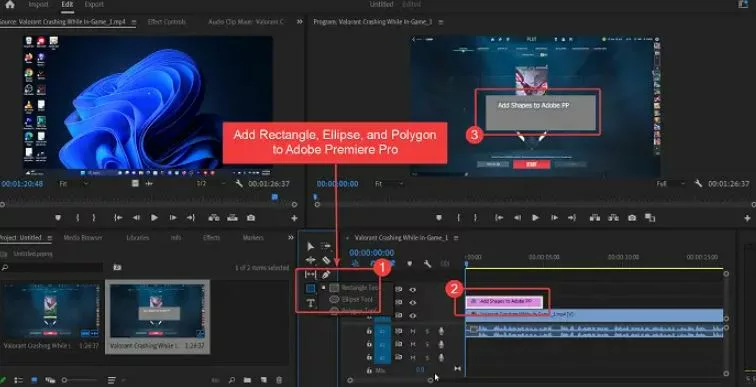Step forward one frame in Source monitor
Viewport: 756px width, 387px height.
point(173,218)
